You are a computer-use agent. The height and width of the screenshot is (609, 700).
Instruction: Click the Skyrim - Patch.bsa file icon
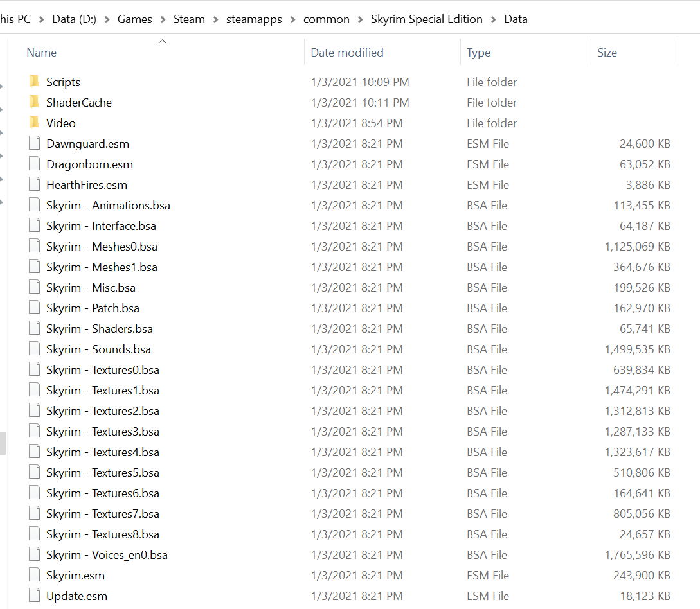34,308
